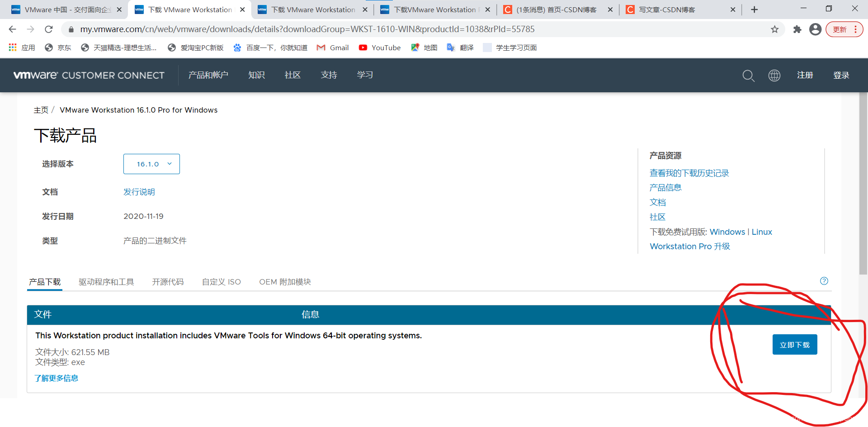Select the 自定义 ISO tab
Screen dimensions: 868x427
tap(222, 282)
